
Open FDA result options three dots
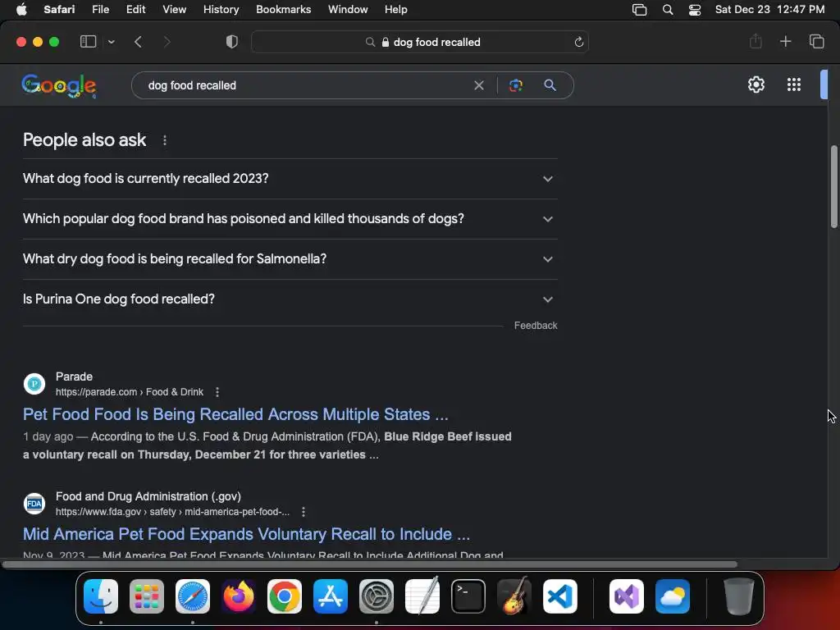pos(304,512)
